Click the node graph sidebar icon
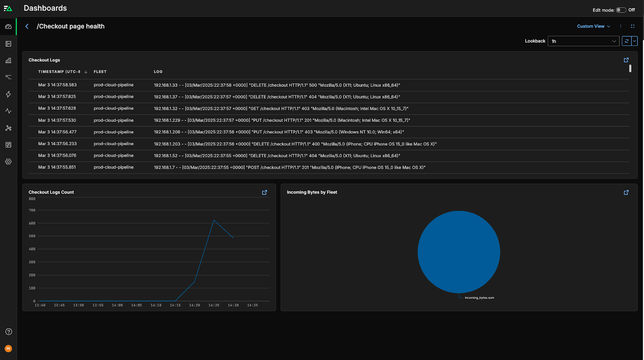The width and height of the screenshot is (644, 360). coord(8,128)
